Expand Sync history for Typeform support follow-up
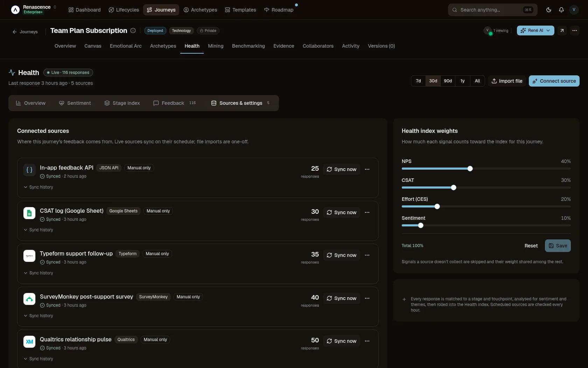 (38, 273)
